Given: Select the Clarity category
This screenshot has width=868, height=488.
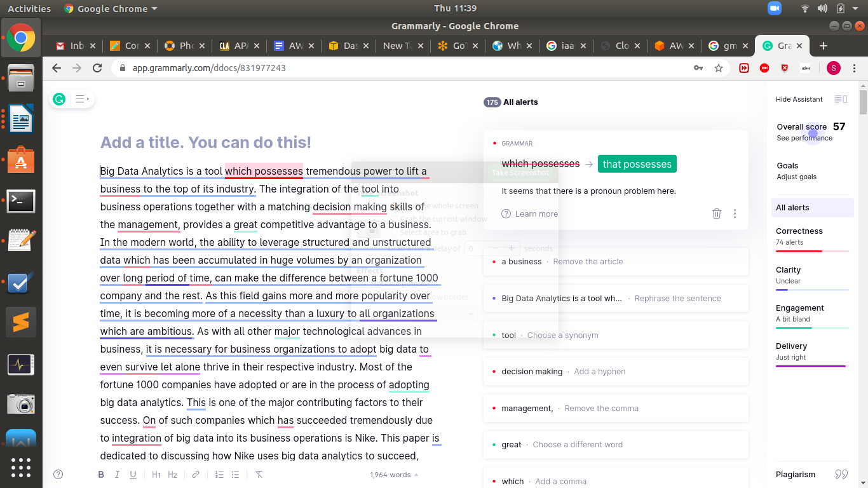Looking at the screenshot, I should point(812,276).
